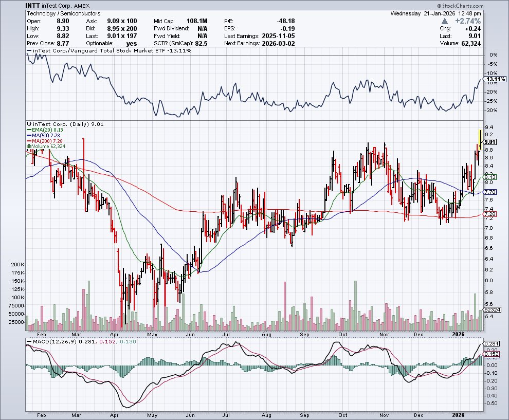Click the 'EMA(20) 8.13' legend entry
This screenshot has width=509, height=420.
(47, 130)
